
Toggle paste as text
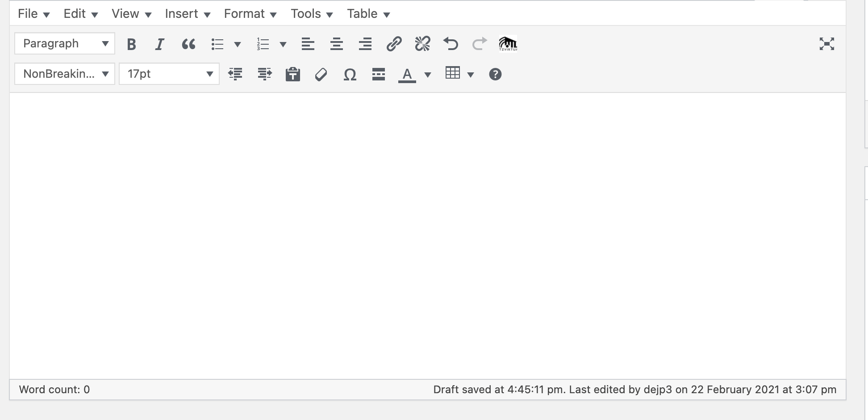293,74
